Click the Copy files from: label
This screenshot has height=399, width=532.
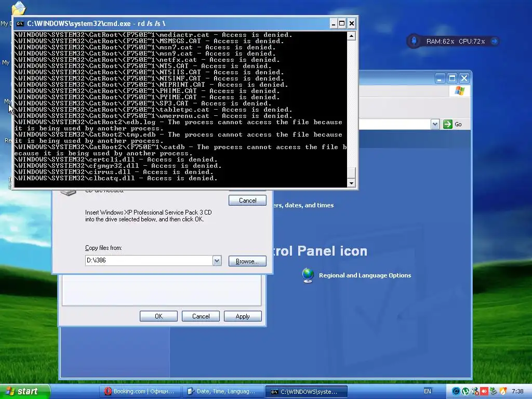pos(103,248)
